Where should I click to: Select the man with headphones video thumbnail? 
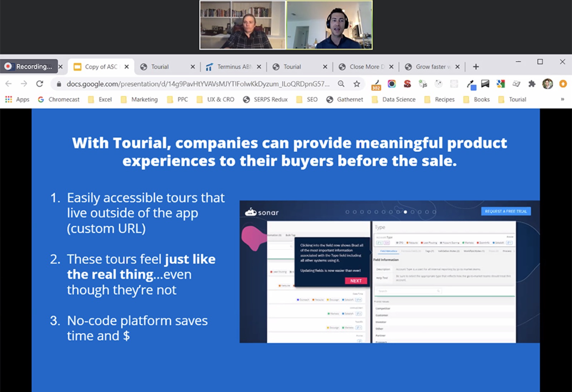point(329,25)
